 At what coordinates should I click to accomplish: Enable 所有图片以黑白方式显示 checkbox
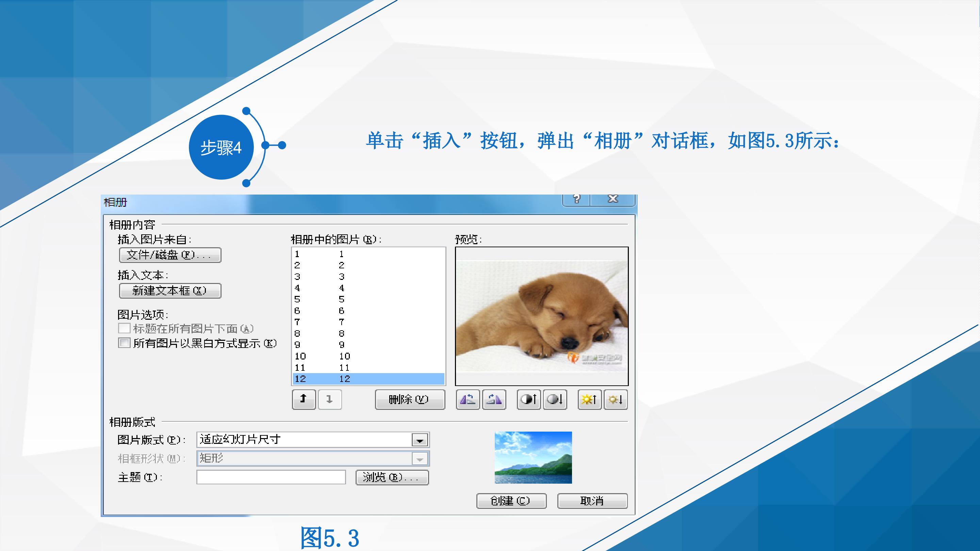[124, 343]
